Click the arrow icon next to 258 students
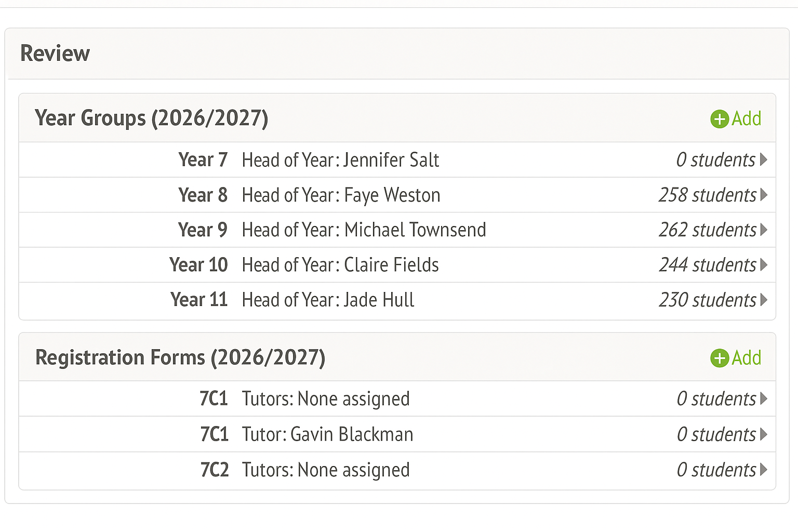Viewport: 798px width, 532px height. click(x=764, y=195)
